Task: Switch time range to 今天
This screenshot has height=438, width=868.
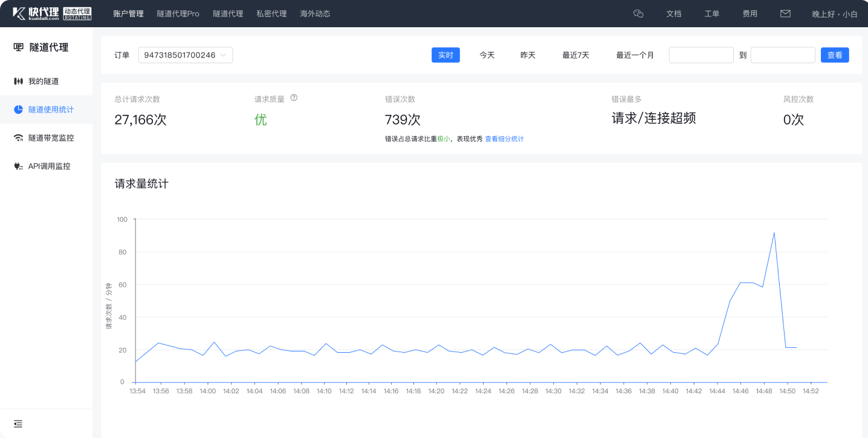Action: point(487,54)
